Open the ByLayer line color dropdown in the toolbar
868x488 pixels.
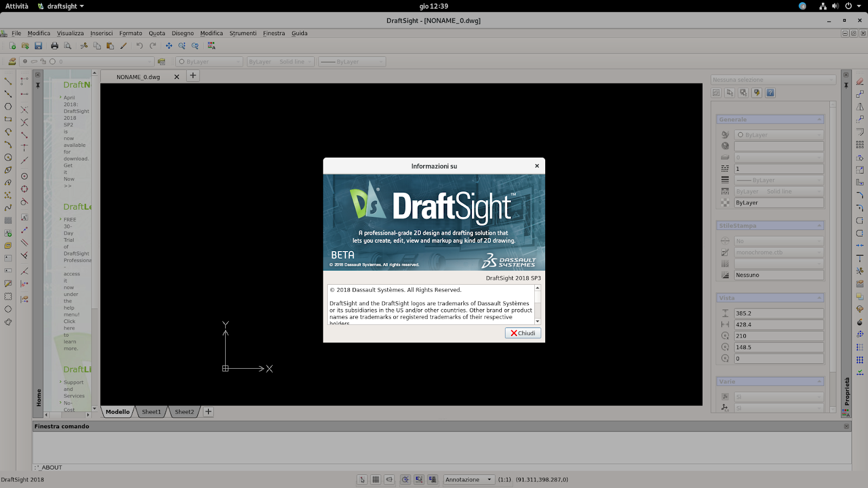tap(209, 62)
